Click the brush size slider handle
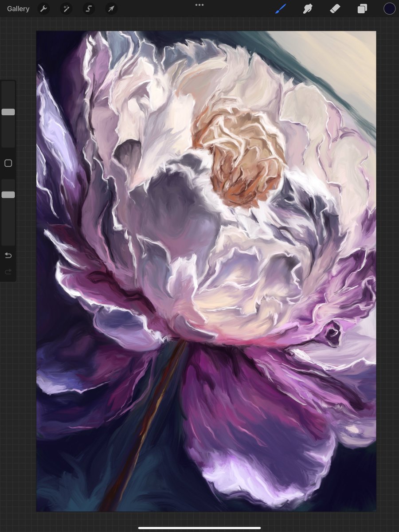Image resolution: width=399 pixels, height=532 pixels. point(8,112)
